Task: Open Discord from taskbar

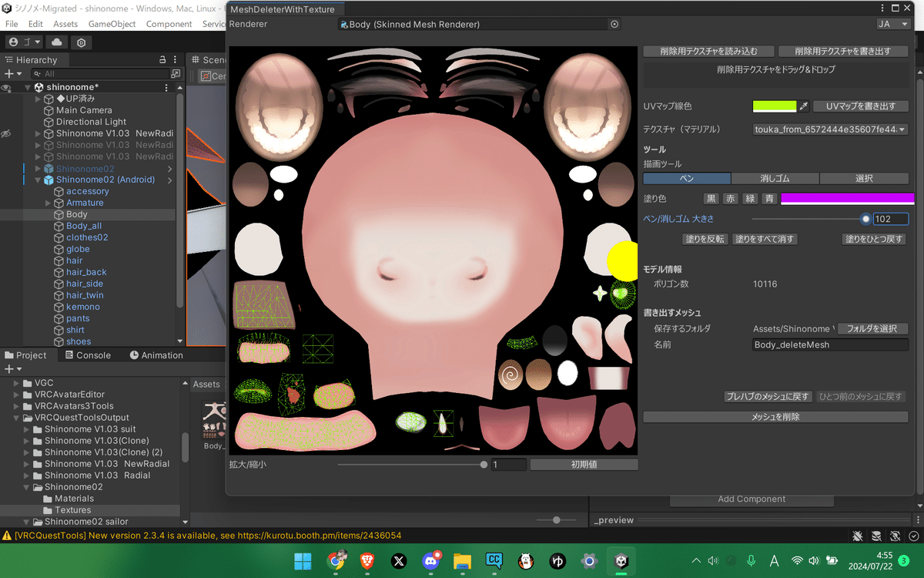Action: [430, 561]
